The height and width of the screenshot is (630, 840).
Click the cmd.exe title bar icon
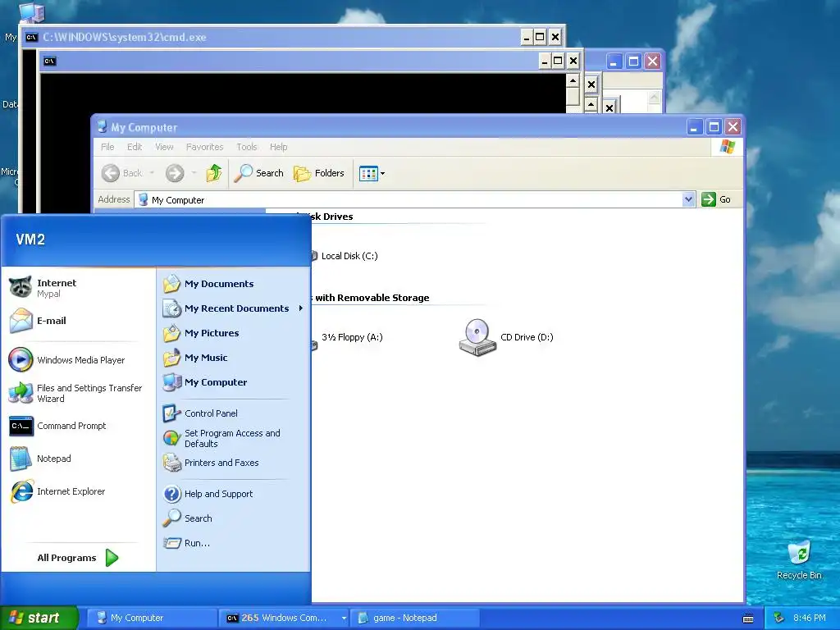pos(32,37)
